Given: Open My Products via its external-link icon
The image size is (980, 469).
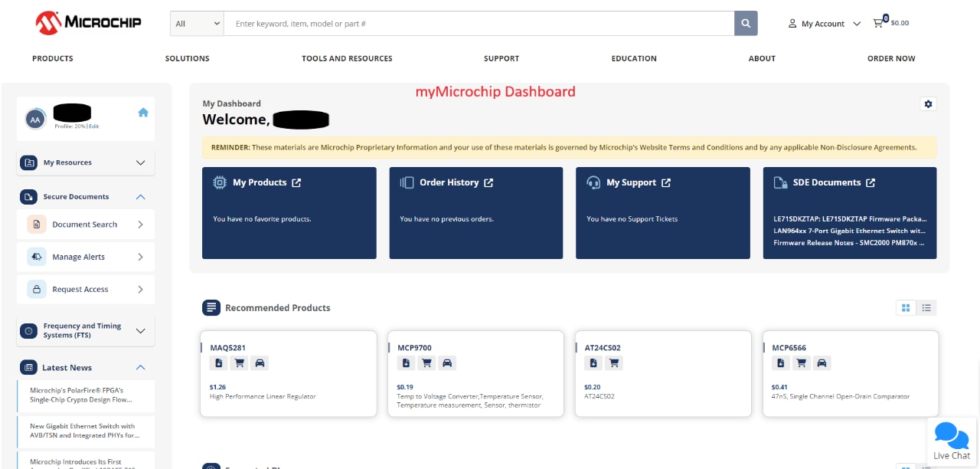Looking at the screenshot, I should click(296, 182).
